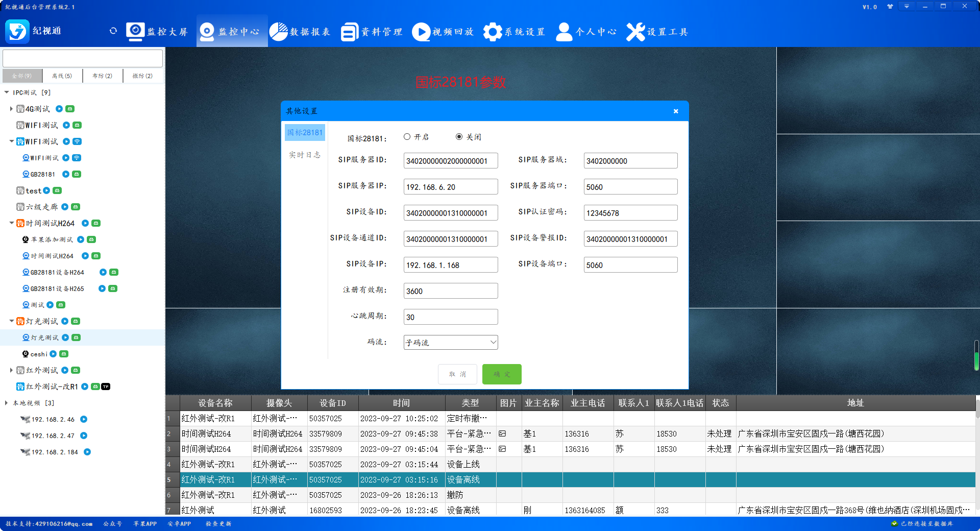Click green network icon on GB28181设备H264 row

(x=114, y=272)
